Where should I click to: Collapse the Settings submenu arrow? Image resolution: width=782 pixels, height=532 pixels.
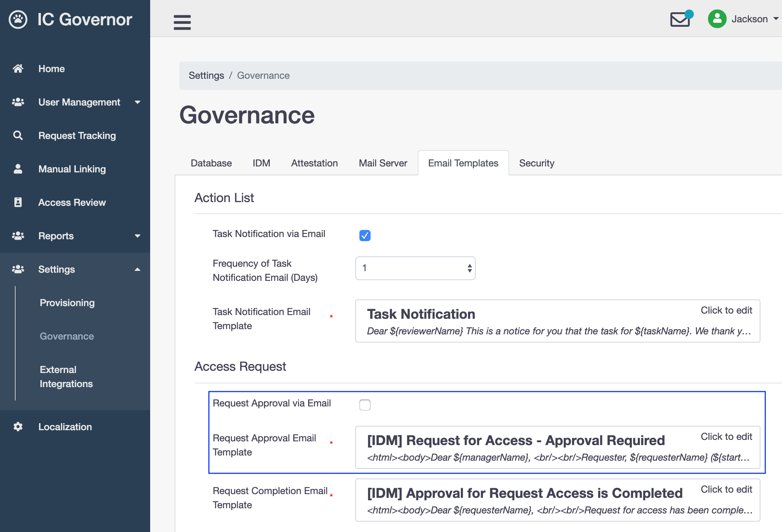coord(138,269)
